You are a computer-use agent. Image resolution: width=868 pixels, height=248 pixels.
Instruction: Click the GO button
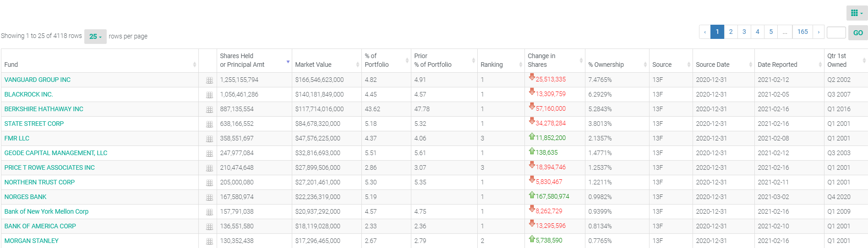tap(858, 33)
